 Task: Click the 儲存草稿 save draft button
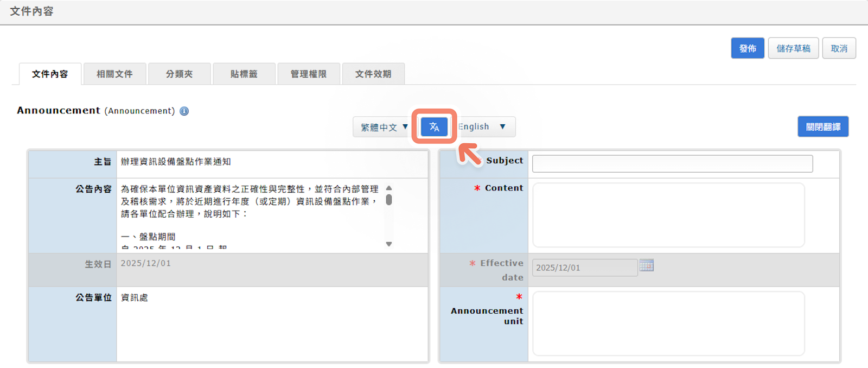[x=793, y=48]
